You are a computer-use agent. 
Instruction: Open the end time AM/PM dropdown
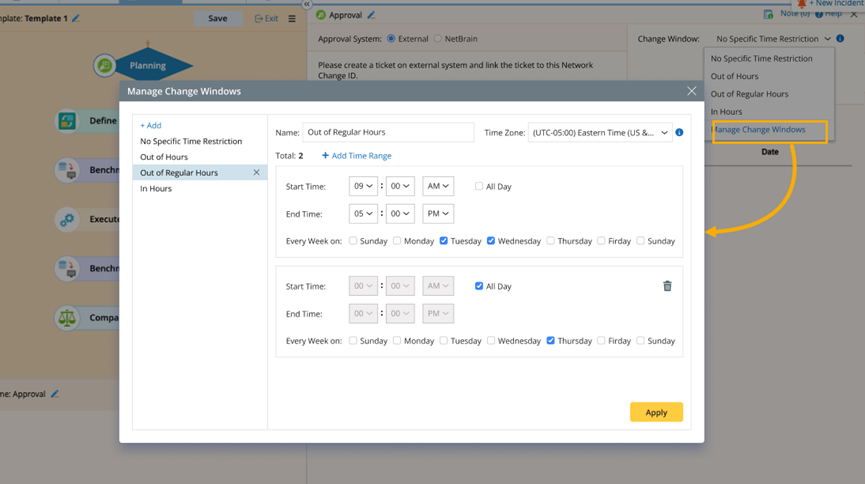point(438,213)
